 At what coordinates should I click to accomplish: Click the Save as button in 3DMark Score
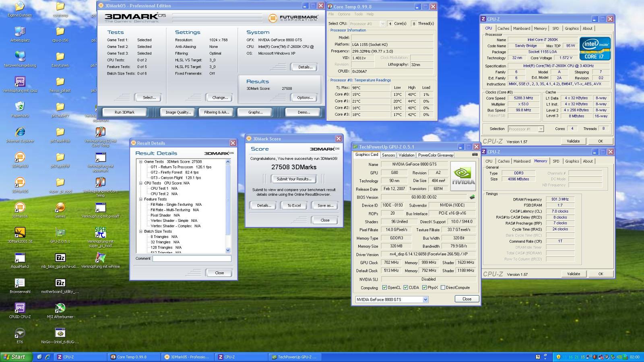(x=325, y=205)
